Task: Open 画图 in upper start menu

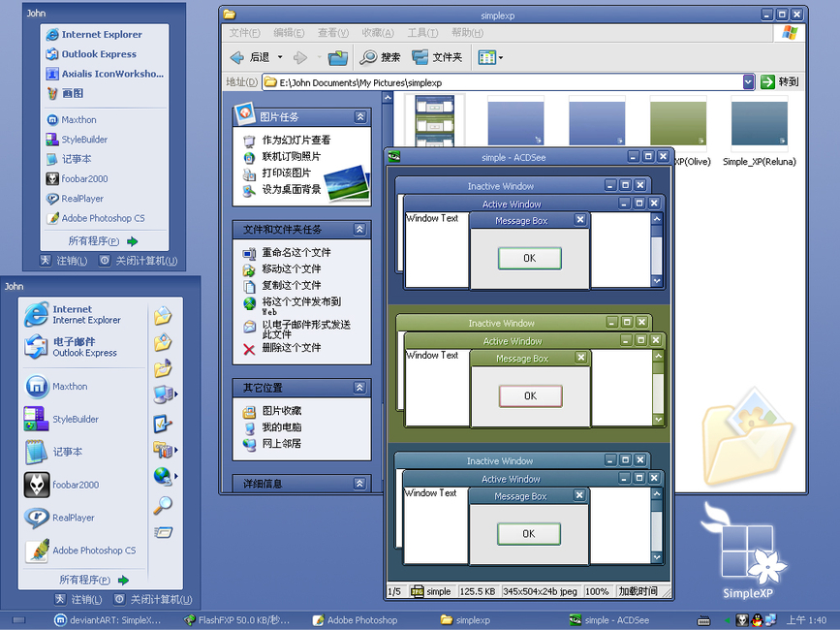Action: [65, 93]
